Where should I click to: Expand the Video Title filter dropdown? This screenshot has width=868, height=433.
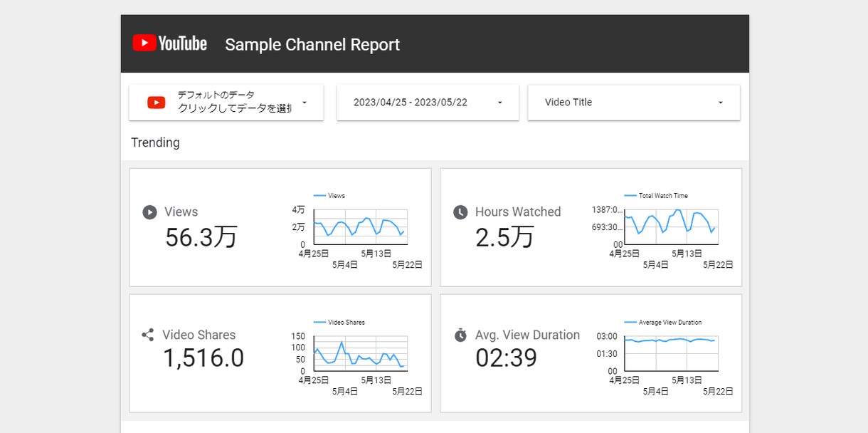tap(634, 103)
